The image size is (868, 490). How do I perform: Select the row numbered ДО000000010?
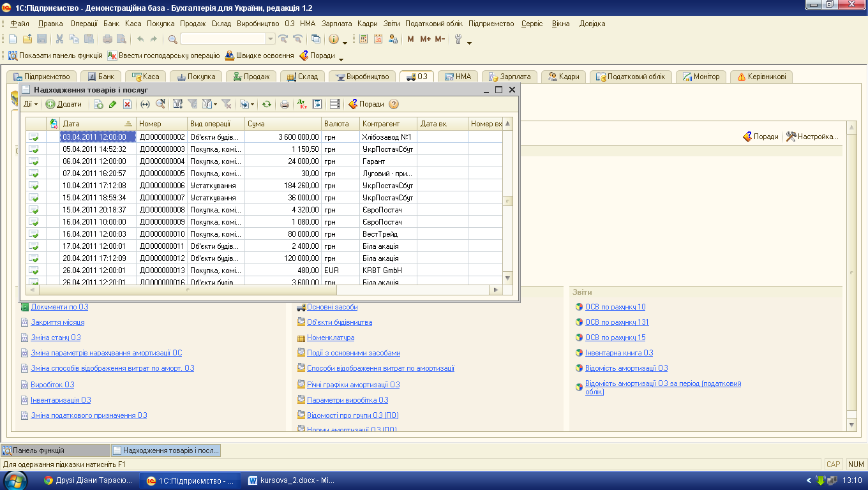point(264,234)
